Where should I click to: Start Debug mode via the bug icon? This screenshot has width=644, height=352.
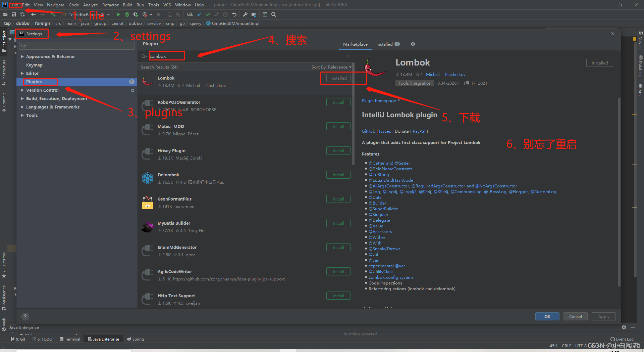pyautogui.click(x=127, y=14)
